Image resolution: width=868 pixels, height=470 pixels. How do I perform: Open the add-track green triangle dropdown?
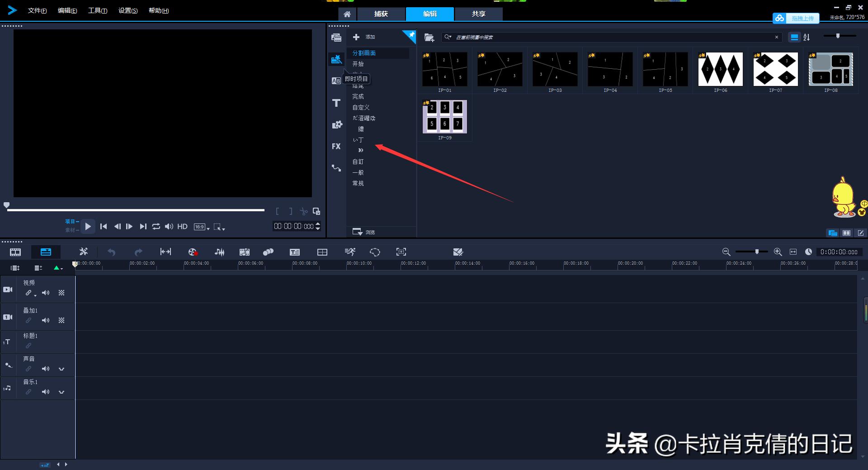tap(57, 268)
